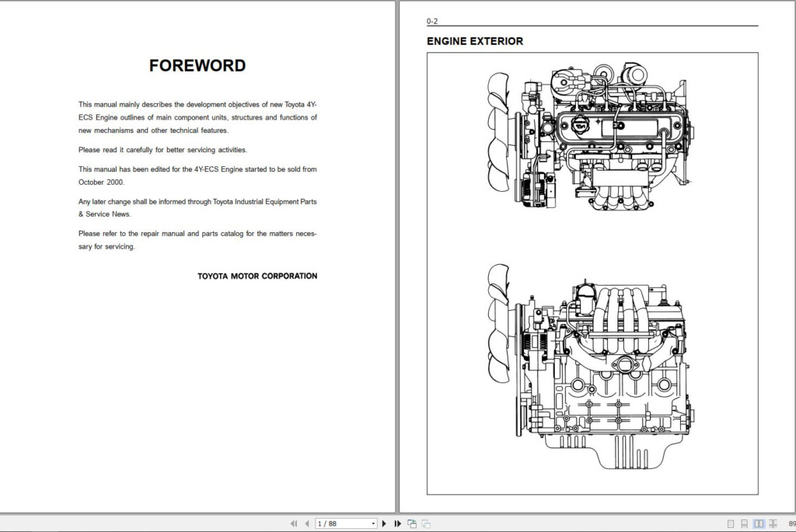The height and width of the screenshot is (532, 796).
Task: Click the text 'sary for servicing.'
Action: (x=106, y=246)
